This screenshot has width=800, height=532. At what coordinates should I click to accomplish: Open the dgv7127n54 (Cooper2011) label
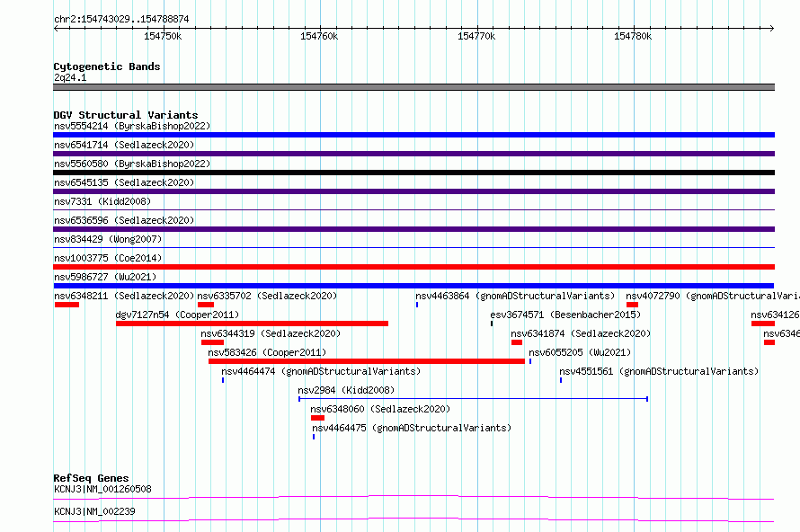point(177,315)
